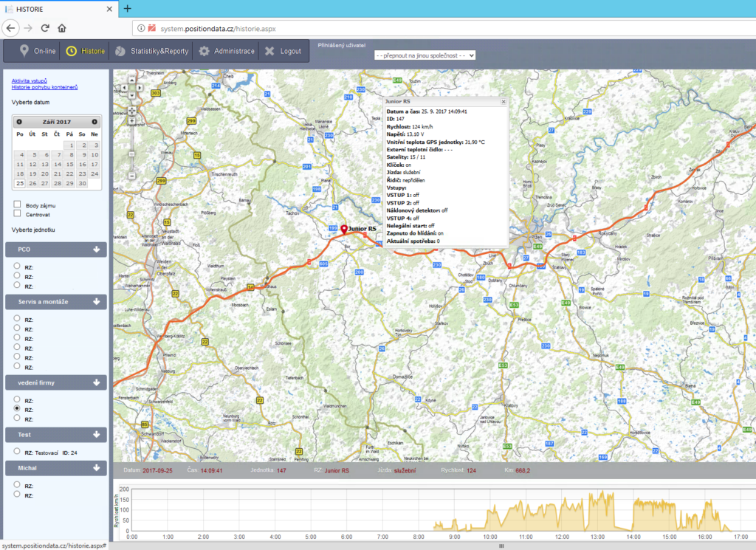This screenshot has height=550, width=756.
Task: Open the On-line menu tab
Action: point(38,52)
